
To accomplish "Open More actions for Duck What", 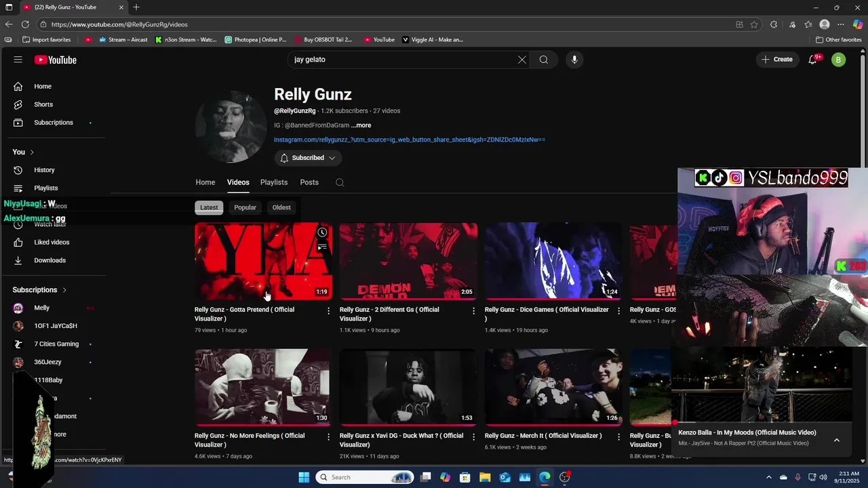I will (x=474, y=437).
